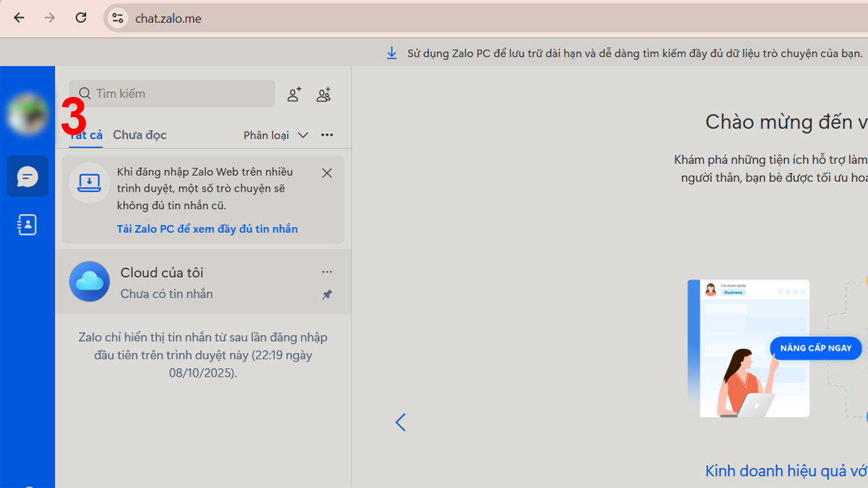Click the Khi đăng nhập Zalo Web text

(205, 188)
